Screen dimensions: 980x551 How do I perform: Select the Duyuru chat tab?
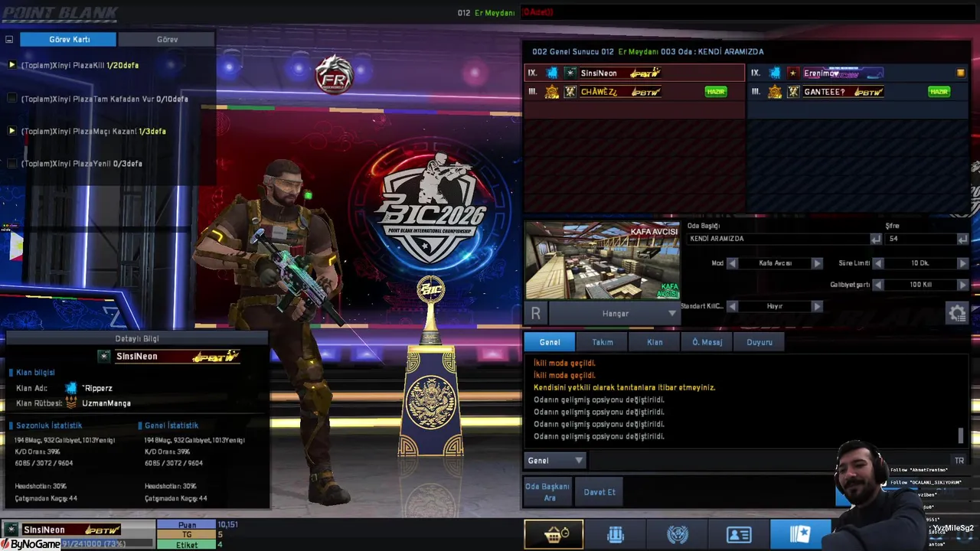point(759,342)
